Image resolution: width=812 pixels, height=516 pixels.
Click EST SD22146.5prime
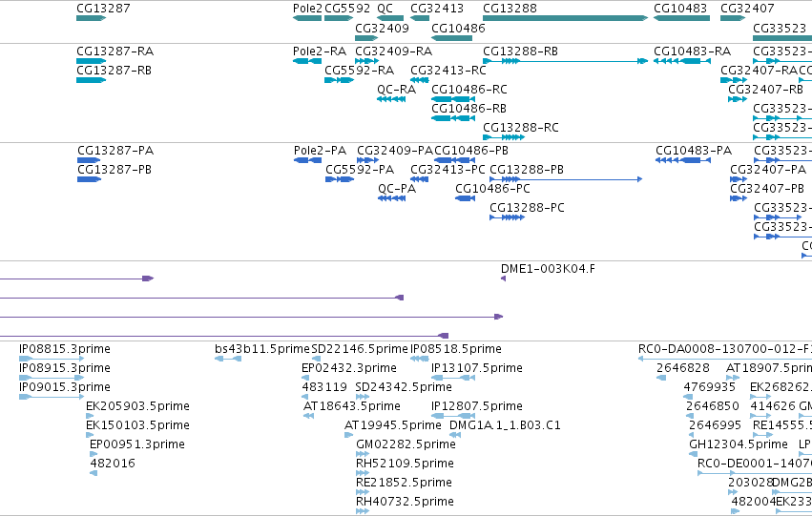316,359
